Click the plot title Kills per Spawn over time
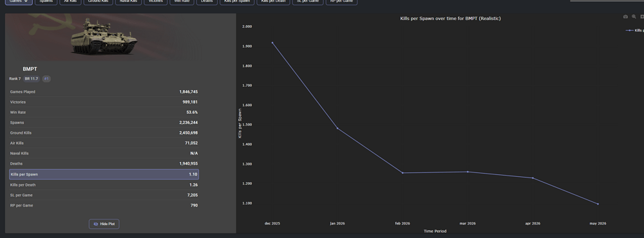 click(450, 19)
